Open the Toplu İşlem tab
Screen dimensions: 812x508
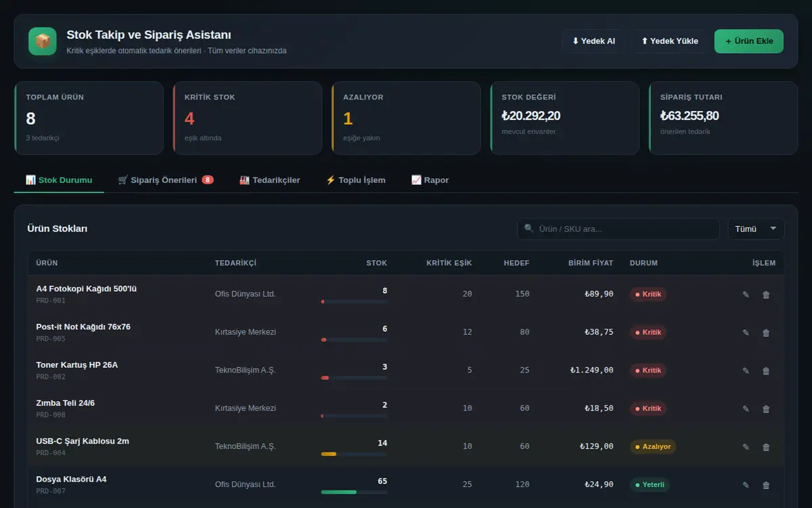tap(355, 180)
